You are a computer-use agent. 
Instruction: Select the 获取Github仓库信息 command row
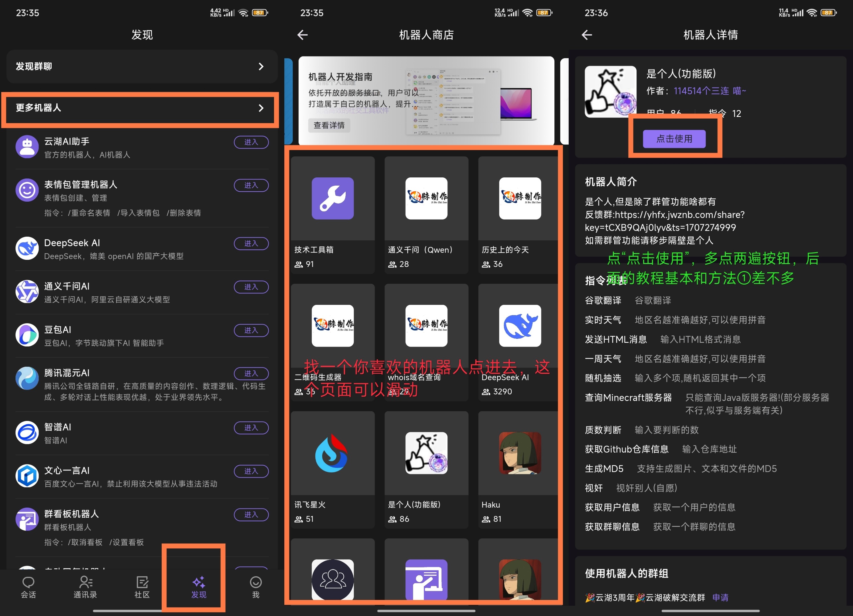[710, 449]
